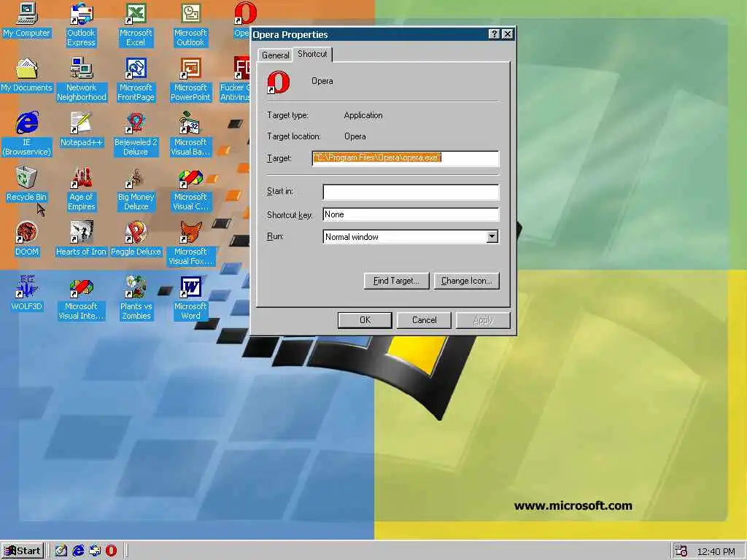747x560 pixels.
Task: Click Cancel in Opera Properties
Action: (424, 320)
